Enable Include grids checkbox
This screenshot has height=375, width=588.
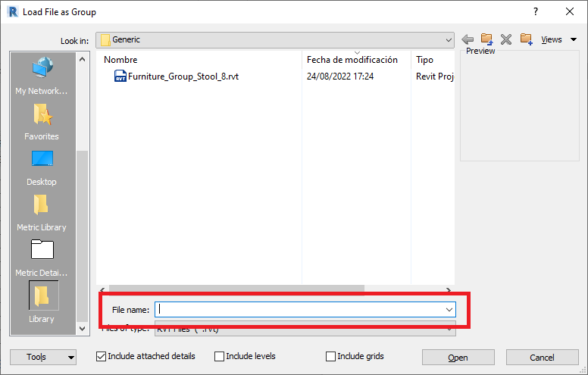[330, 356]
